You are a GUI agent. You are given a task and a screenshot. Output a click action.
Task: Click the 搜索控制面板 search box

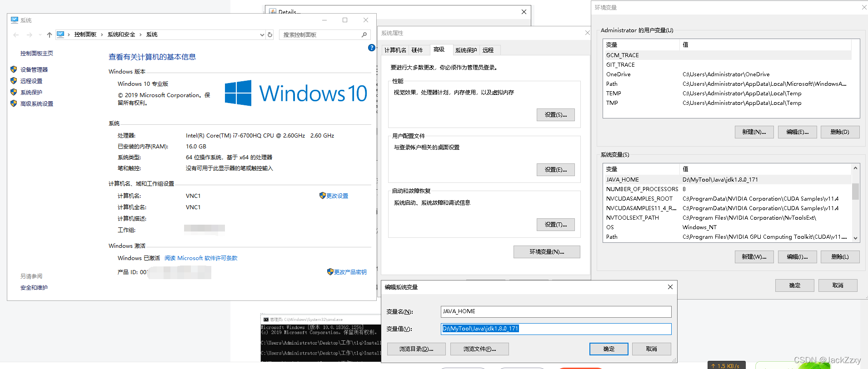click(x=324, y=34)
